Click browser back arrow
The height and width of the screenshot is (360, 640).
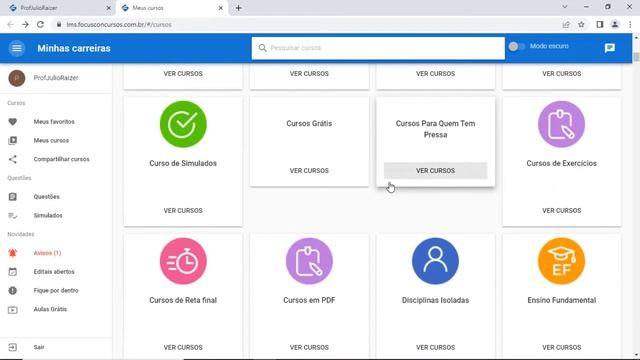click(x=10, y=24)
